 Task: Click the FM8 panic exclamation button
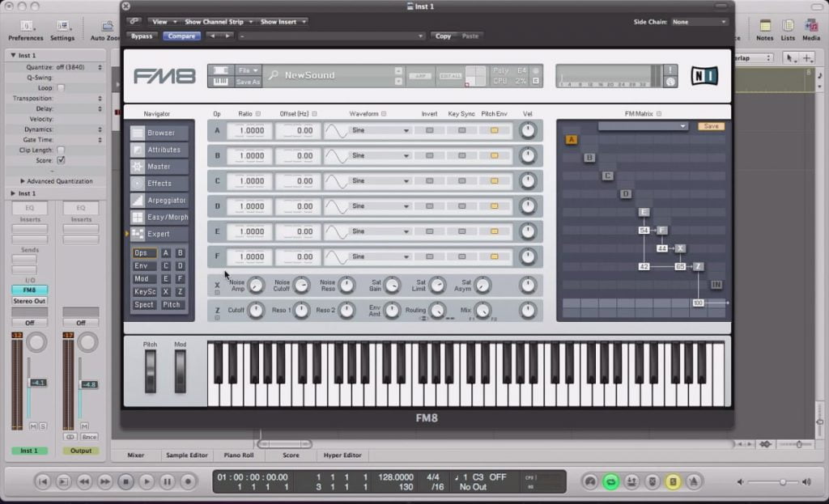[670, 70]
